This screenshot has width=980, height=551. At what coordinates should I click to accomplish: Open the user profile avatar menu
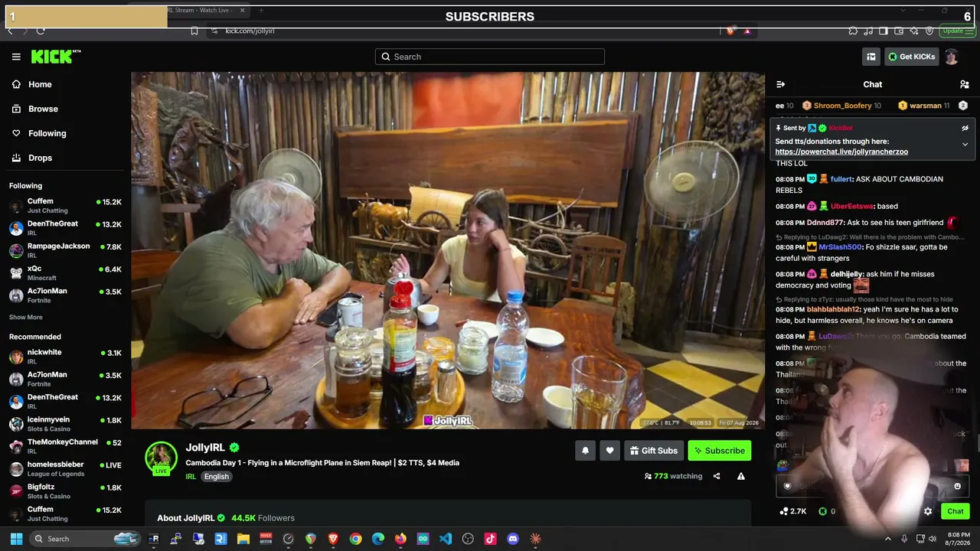coord(951,57)
